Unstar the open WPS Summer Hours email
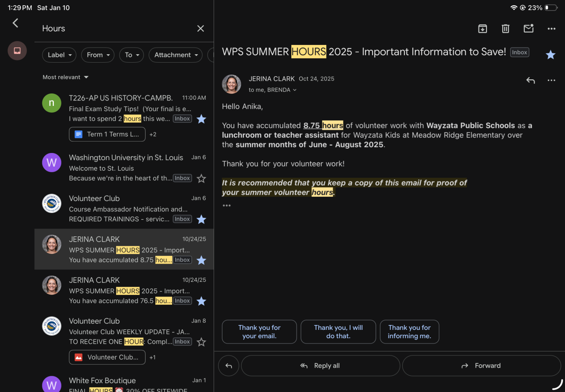 pyautogui.click(x=550, y=55)
